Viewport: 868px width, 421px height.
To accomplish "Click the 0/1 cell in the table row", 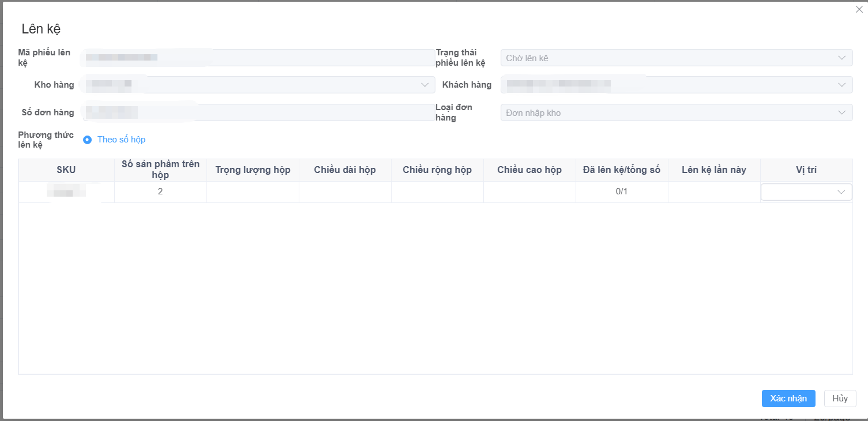I will [x=622, y=191].
